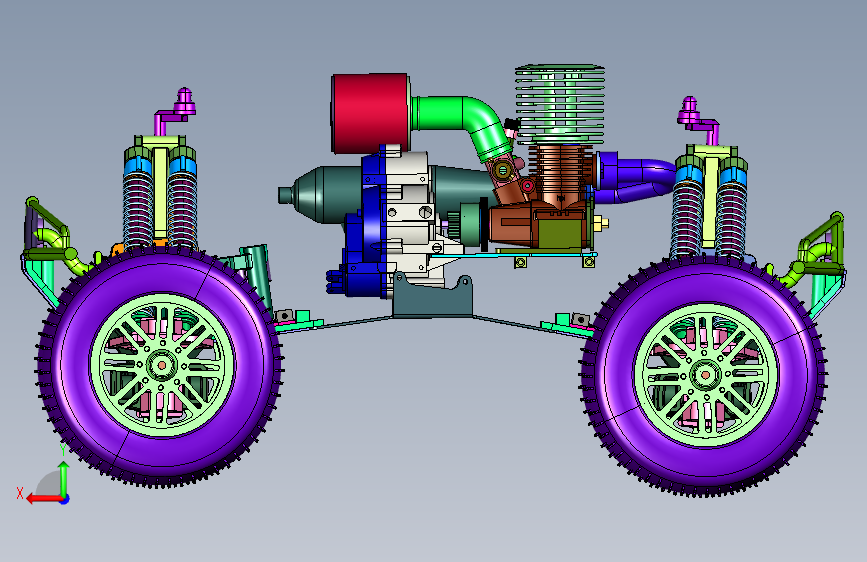Click the green "Y" axis label
The image size is (867, 562).
[x=63, y=449]
